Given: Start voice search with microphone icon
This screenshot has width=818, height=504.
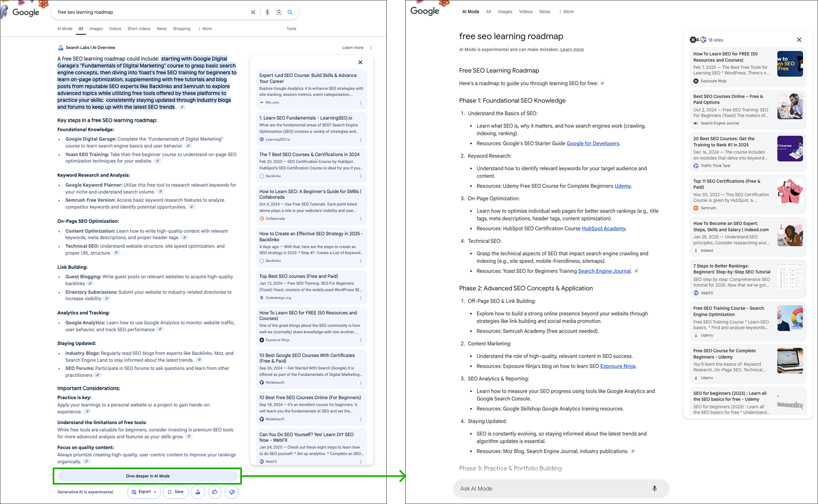Looking at the screenshot, I should (x=267, y=12).
